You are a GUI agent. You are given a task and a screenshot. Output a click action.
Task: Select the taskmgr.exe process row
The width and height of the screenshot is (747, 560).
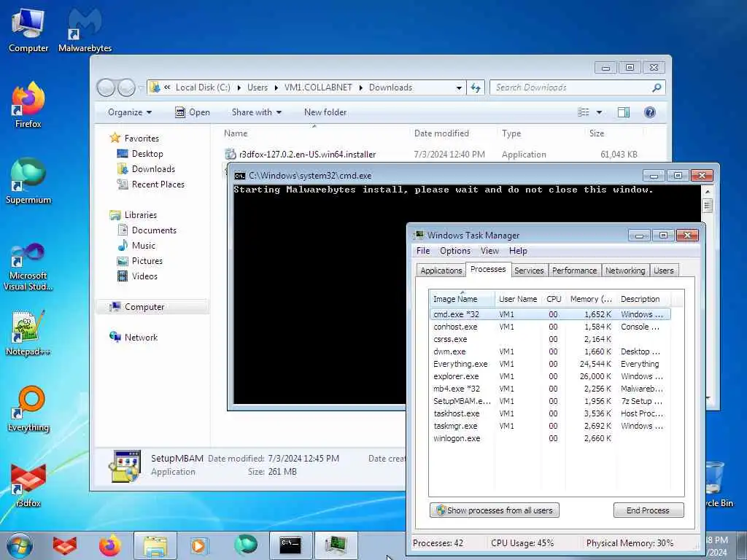(550, 426)
